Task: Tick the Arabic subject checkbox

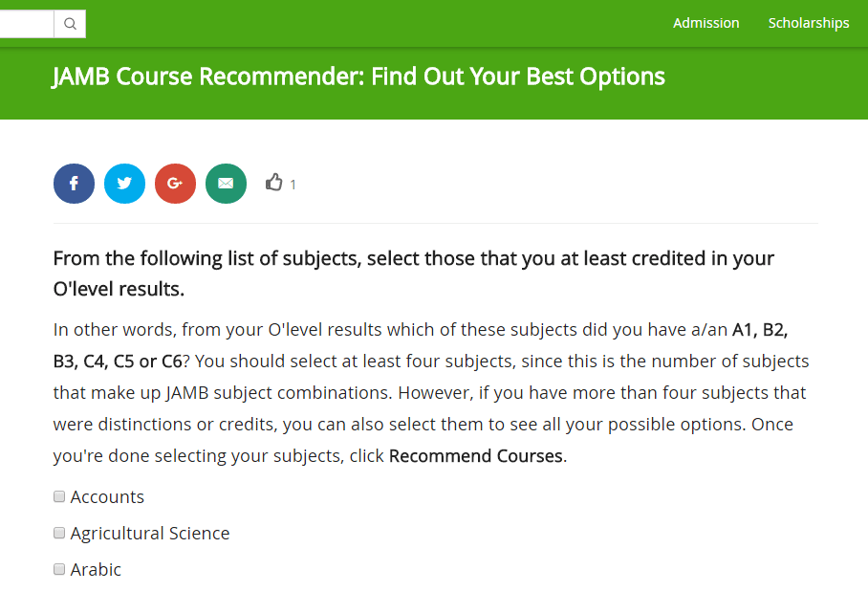Action: pyautogui.click(x=58, y=568)
